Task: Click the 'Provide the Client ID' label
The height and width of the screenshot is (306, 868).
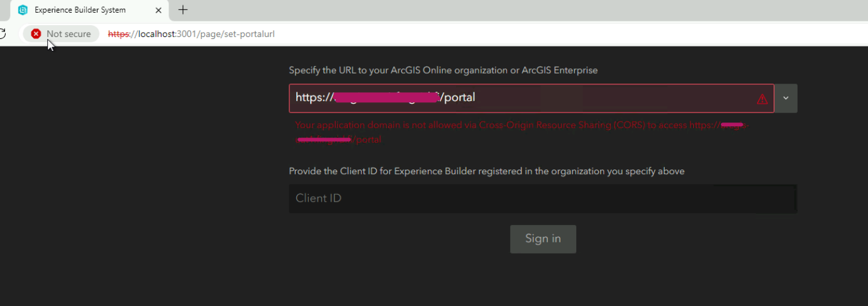Action: [486, 171]
